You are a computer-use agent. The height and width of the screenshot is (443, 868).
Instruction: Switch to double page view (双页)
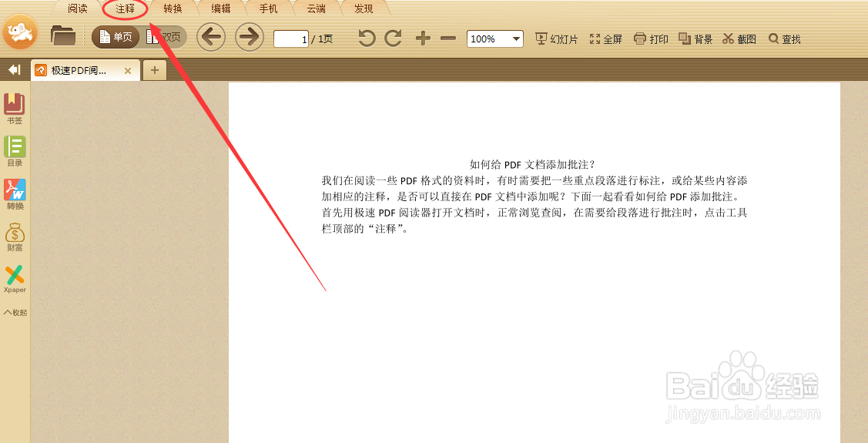click(x=164, y=37)
